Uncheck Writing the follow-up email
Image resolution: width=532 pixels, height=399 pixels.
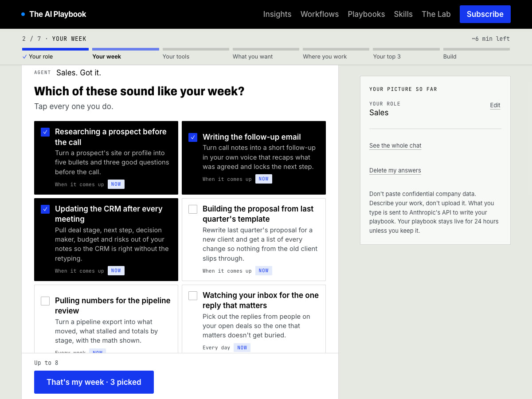pyautogui.click(x=193, y=137)
